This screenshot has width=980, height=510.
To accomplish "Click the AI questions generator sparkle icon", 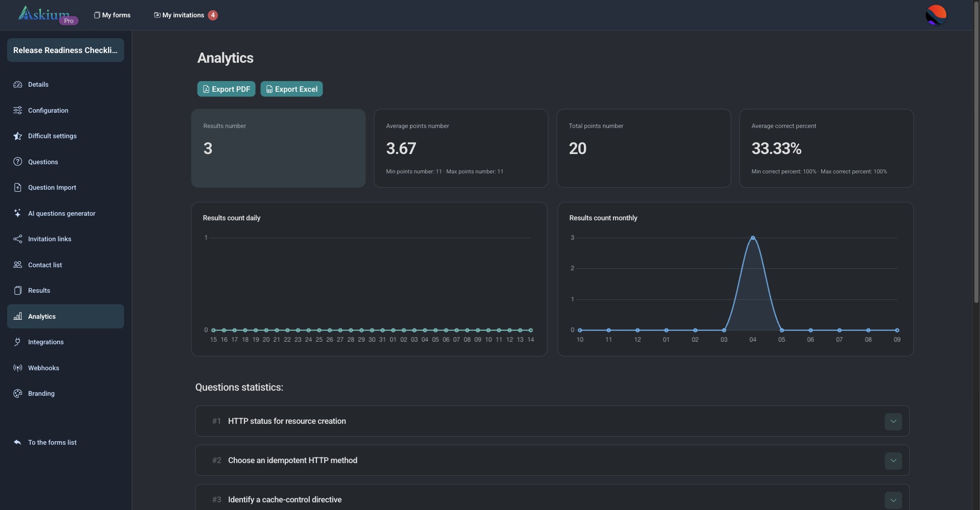I will pyautogui.click(x=18, y=213).
